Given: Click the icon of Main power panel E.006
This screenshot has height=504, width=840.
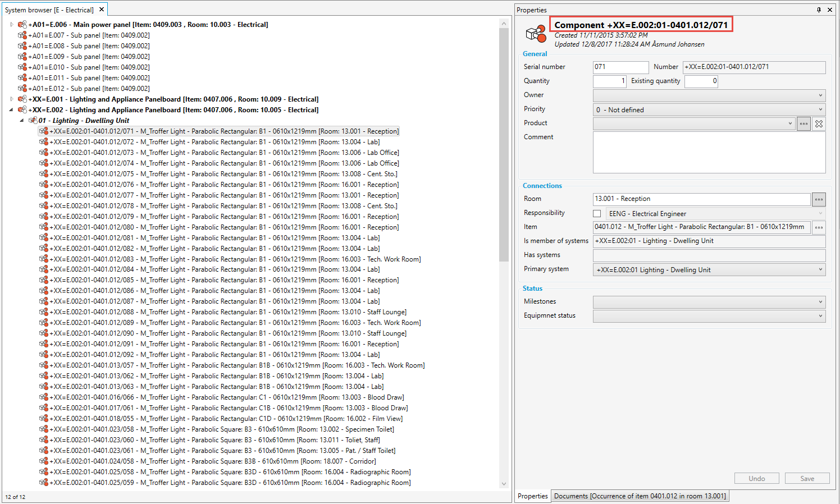Looking at the screenshot, I should (x=22, y=25).
